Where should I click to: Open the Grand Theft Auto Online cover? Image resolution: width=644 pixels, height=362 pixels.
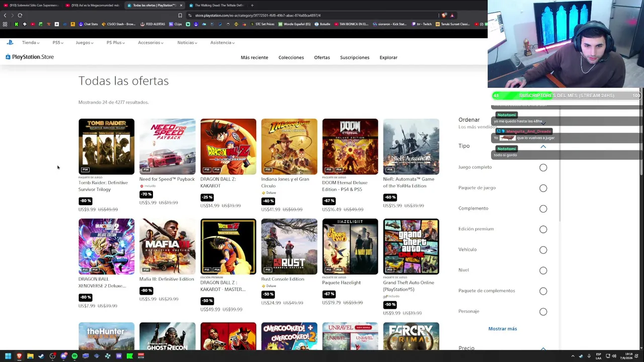click(x=411, y=246)
